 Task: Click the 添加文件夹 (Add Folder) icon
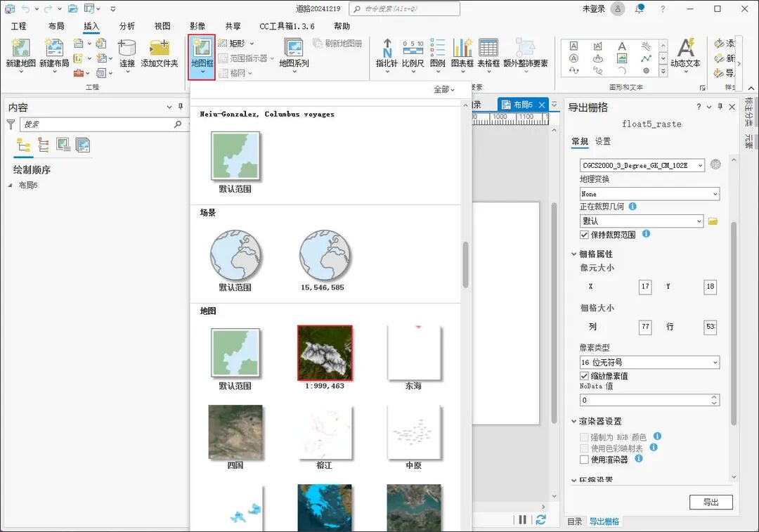pyautogui.click(x=160, y=48)
